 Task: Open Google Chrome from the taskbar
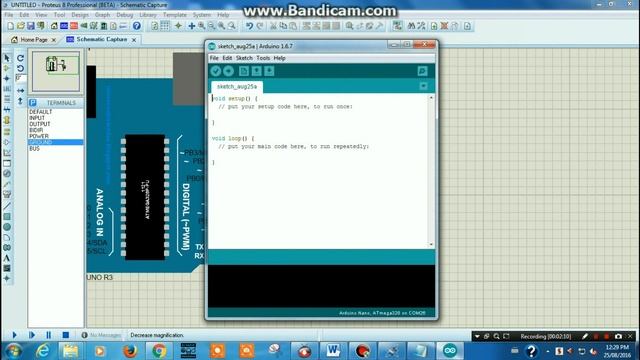(x=159, y=351)
